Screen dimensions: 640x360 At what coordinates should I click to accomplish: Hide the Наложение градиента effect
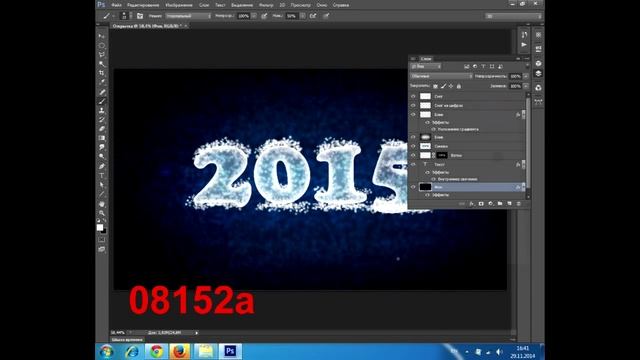[x=433, y=129]
